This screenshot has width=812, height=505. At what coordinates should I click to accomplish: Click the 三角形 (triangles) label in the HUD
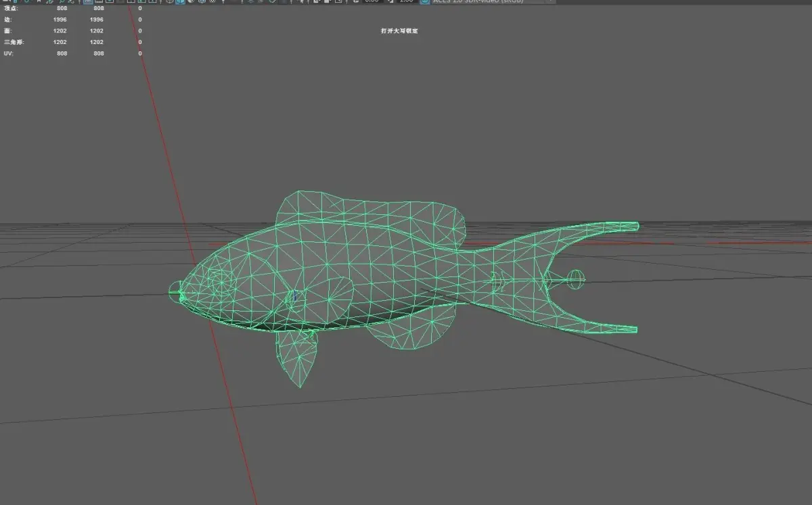pos(14,42)
